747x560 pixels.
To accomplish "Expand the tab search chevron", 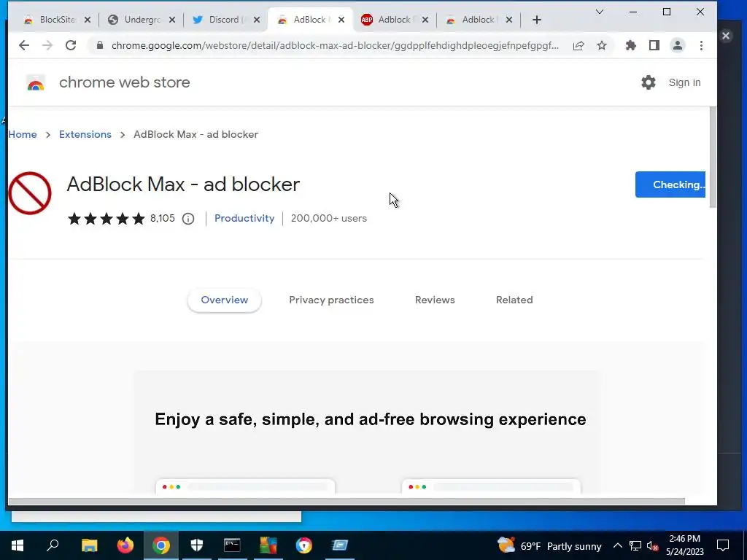I will click(600, 12).
